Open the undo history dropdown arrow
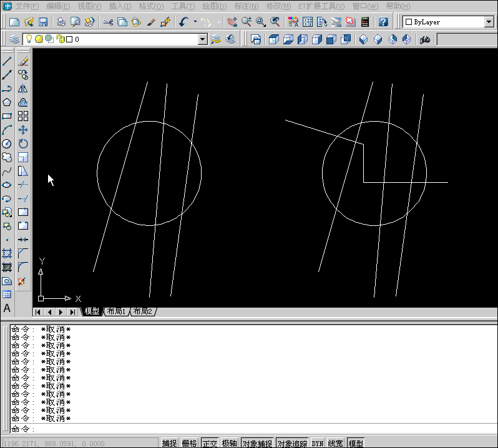 pyautogui.click(x=195, y=22)
